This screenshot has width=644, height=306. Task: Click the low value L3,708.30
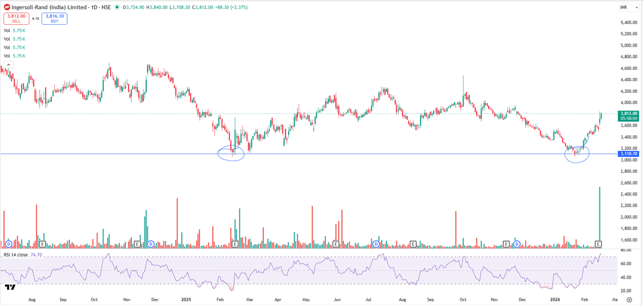coord(180,7)
